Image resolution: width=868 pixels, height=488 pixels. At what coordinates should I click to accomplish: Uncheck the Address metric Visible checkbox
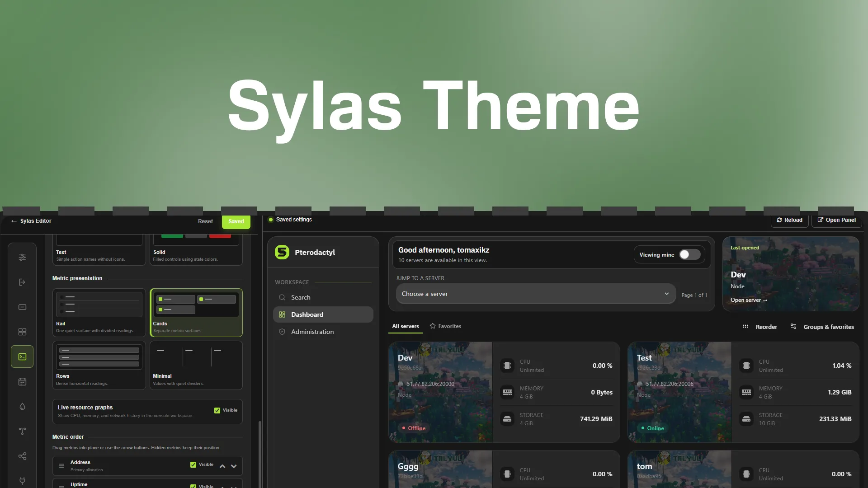193,465
